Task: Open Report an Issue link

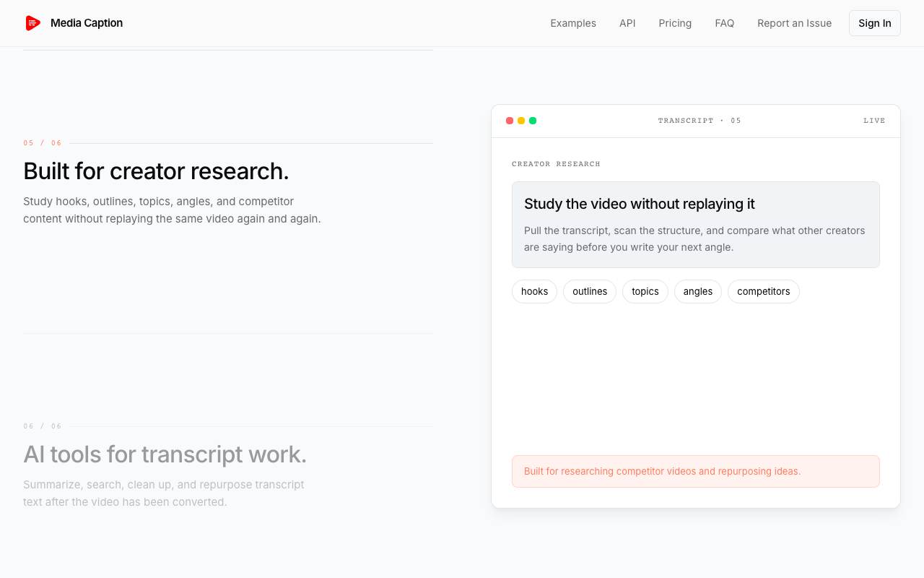Action: click(794, 23)
